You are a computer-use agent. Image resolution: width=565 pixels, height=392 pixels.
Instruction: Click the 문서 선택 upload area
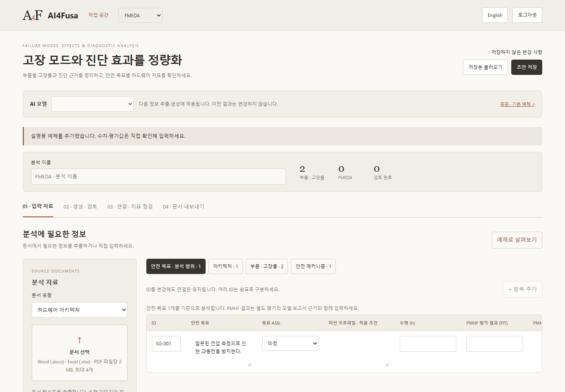click(80, 353)
